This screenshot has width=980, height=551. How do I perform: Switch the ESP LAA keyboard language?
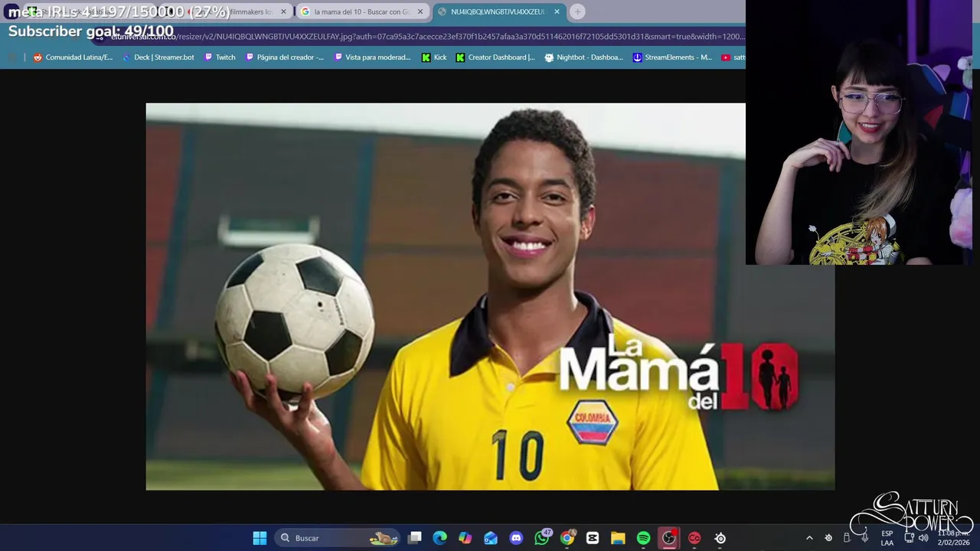click(887, 538)
